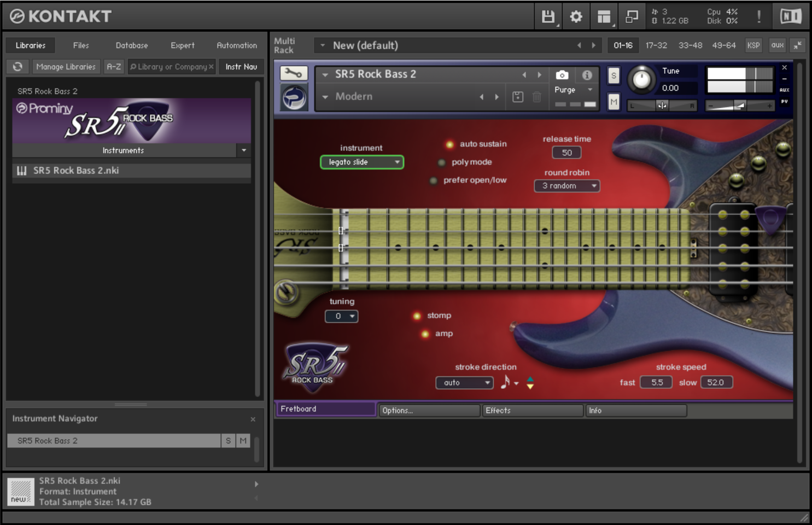Open round robin 3 random dropdown

point(567,186)
